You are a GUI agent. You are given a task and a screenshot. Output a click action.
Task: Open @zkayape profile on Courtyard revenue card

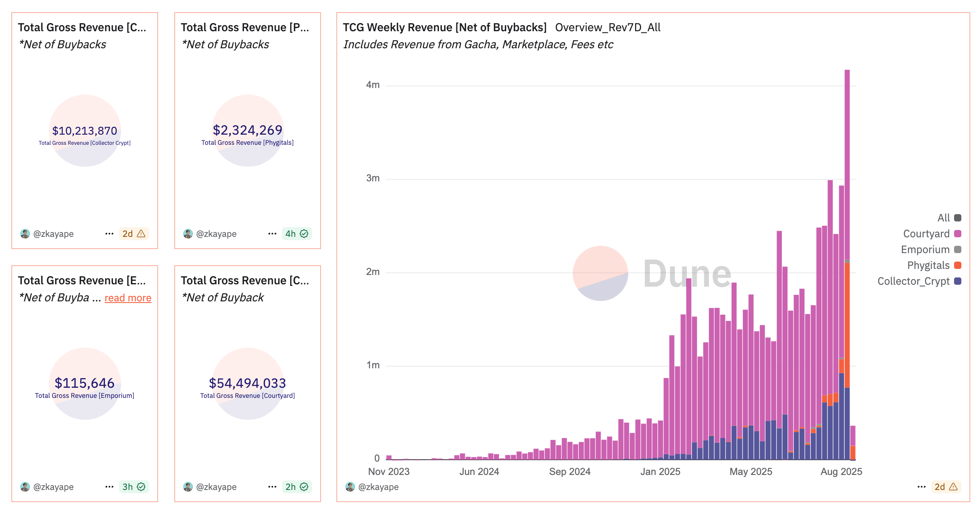pos(216,487)
